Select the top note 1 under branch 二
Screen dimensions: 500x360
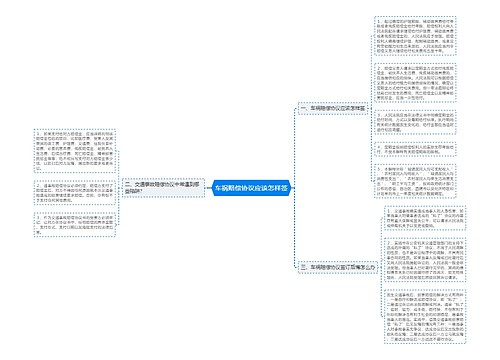point(75,151)
